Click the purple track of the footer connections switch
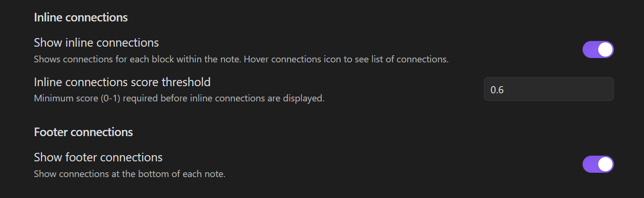 pyautogui.click(x=590, y=164)
